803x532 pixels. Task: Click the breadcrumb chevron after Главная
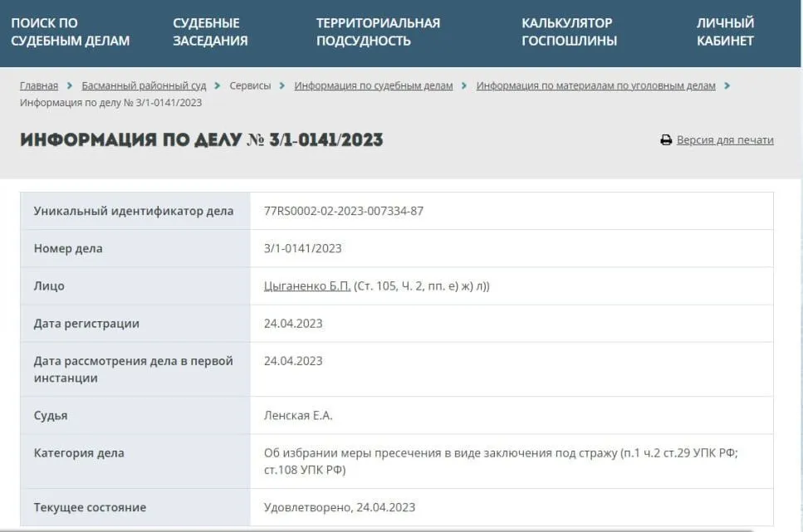pyautogui.click(x=70, y=85)
